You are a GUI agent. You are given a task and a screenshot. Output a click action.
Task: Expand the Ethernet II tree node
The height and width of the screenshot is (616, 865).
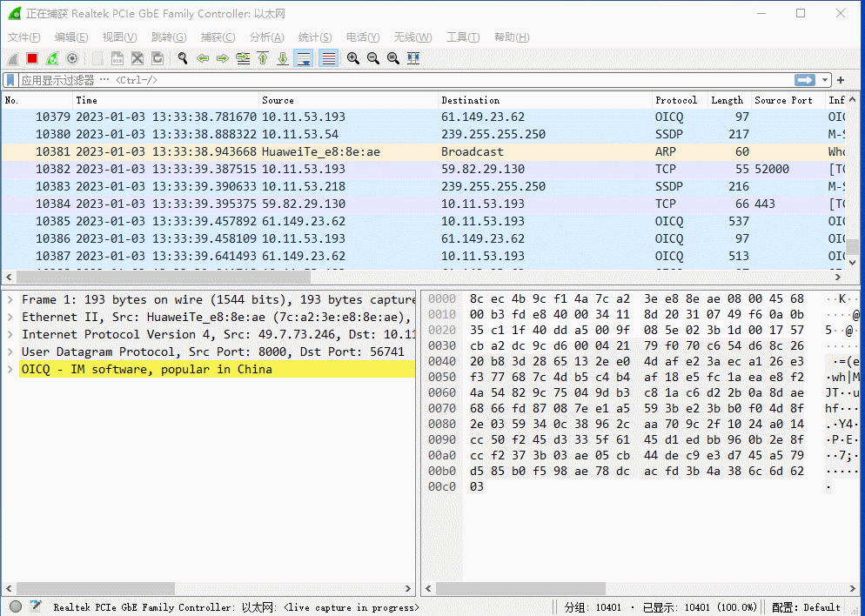(10, 317)
